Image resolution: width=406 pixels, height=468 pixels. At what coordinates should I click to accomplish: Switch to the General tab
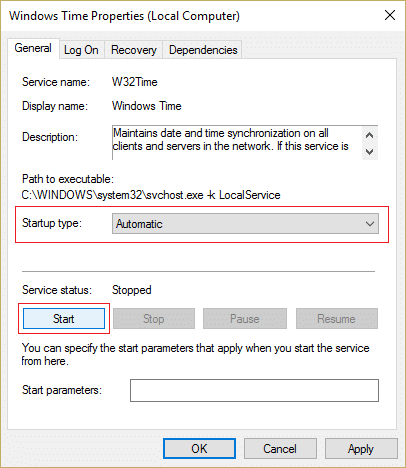pos(33,48)
